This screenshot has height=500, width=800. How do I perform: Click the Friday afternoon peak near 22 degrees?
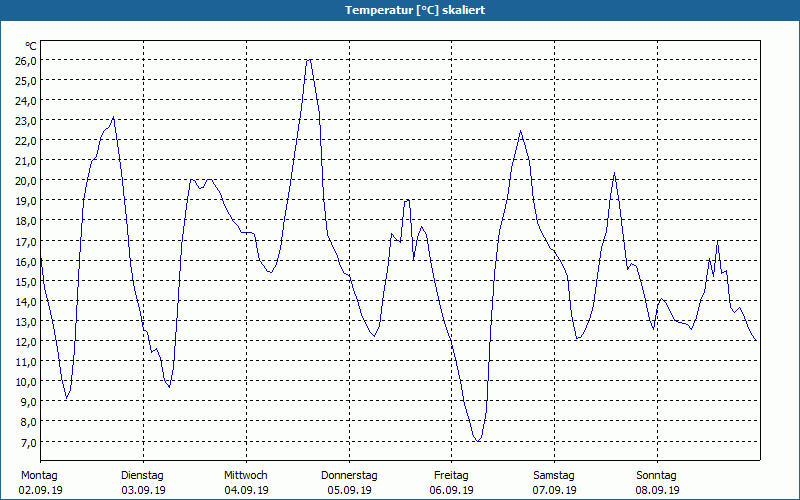pos(520,131)
